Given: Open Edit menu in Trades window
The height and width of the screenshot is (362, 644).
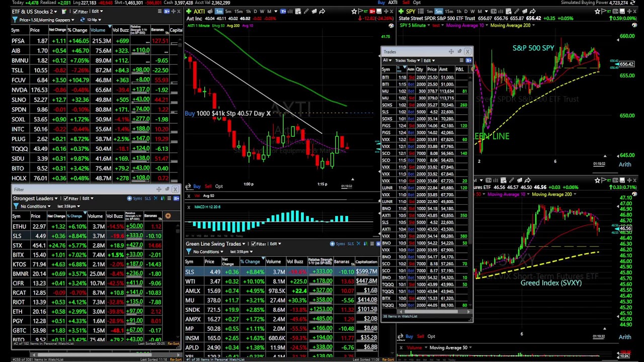Looking at the screenshot, I should pos(429,60).
